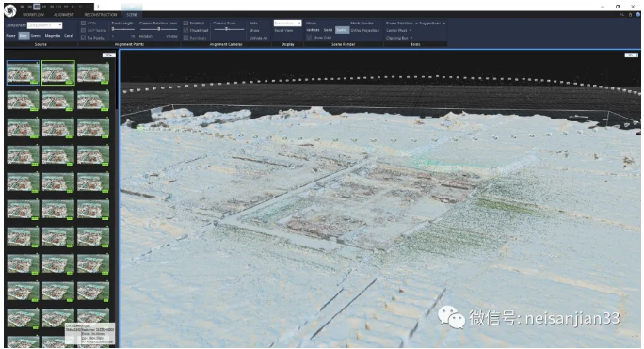Click the 3D view label in scene viewport
Image resolution: width=644 pixels, height=349 pixels.
(631, 55)
